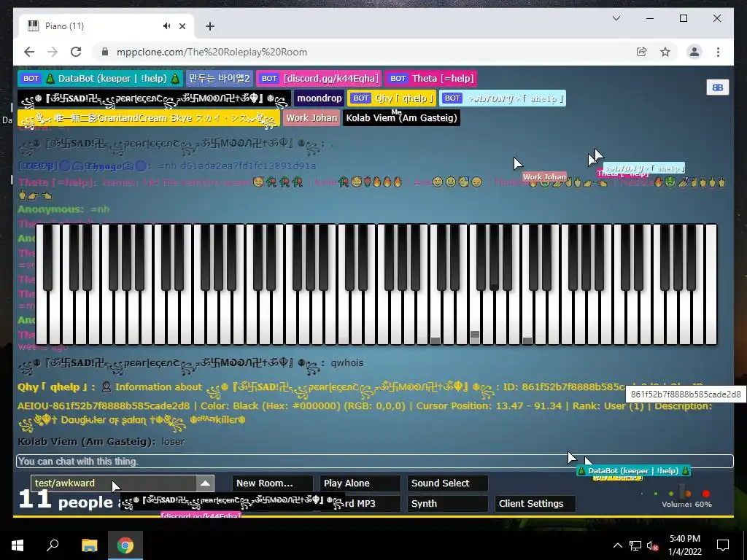Go back to the previous browser page
The width and height of the screenshot is (747, 560).
(29, 52)
